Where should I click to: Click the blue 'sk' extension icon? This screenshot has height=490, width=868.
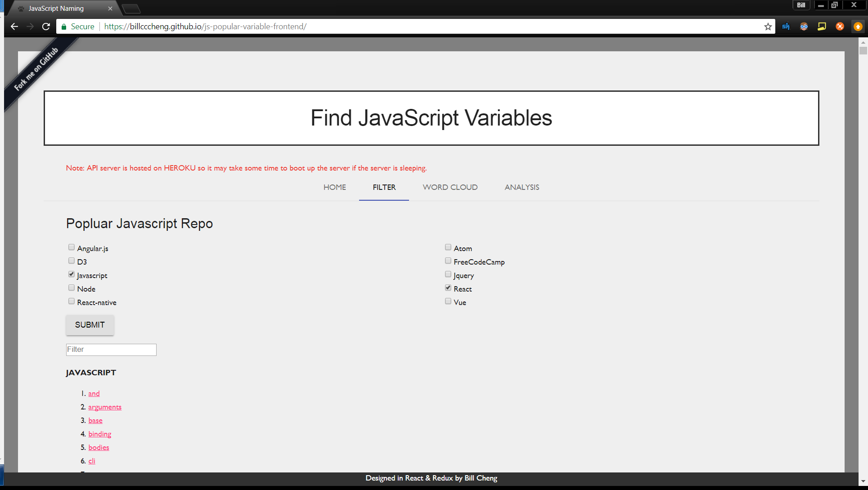pyautogui.click(x=786, y=27)
